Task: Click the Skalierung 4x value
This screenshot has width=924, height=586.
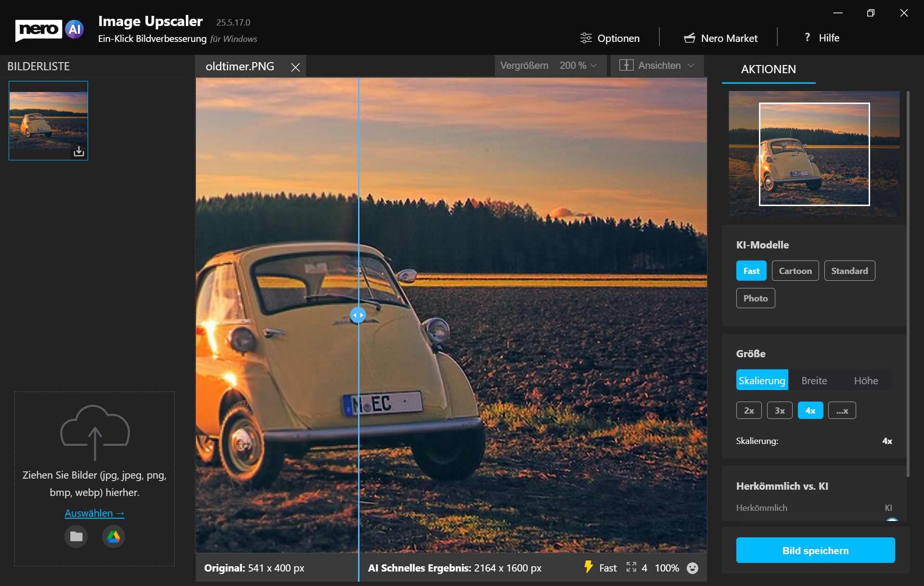Action: pyautogui.click(x=887, y=441)
